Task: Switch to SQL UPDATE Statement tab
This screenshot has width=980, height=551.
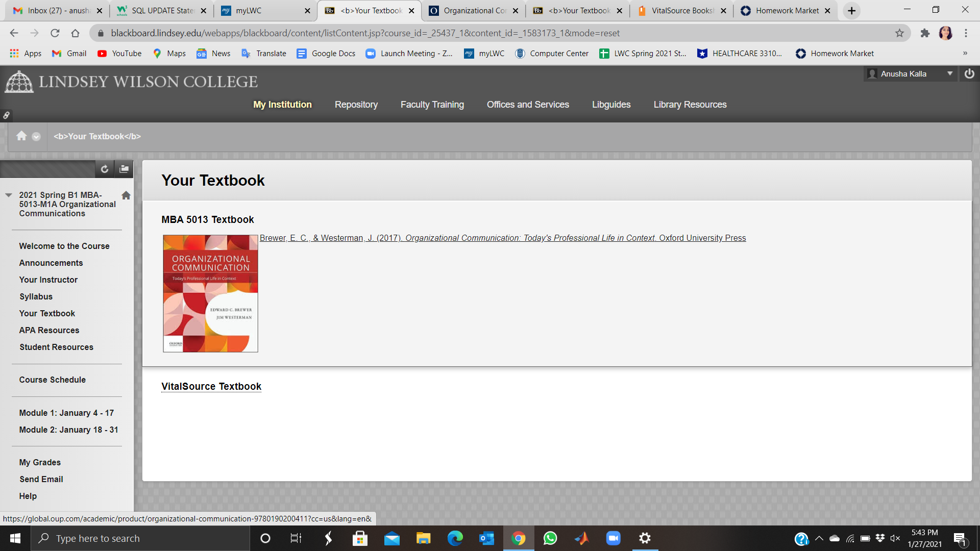Action: tap(161, 11)
